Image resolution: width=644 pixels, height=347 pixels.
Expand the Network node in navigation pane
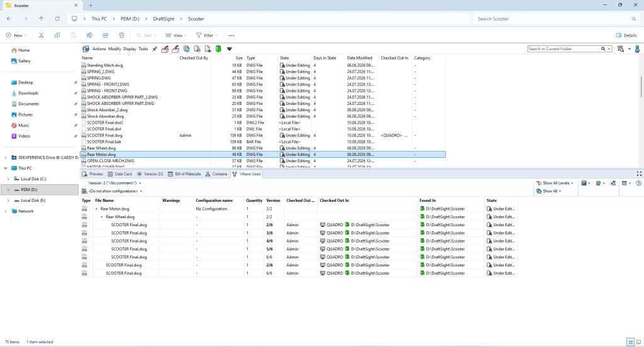tap(5, 211)
